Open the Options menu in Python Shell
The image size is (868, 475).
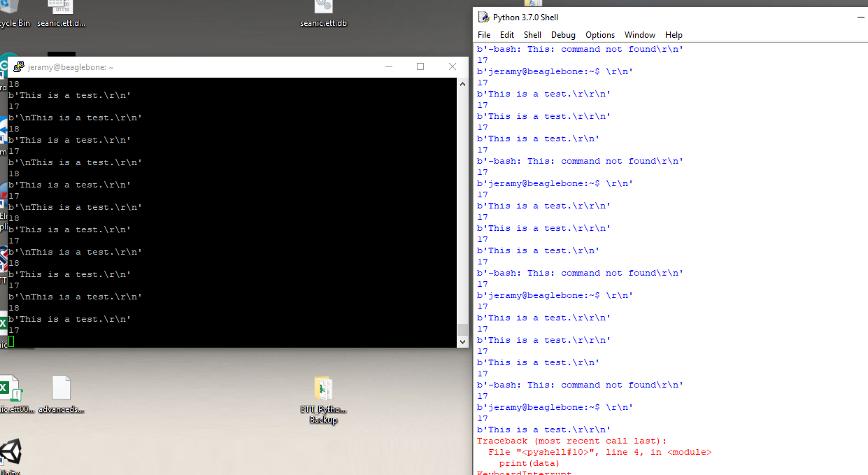600,35
